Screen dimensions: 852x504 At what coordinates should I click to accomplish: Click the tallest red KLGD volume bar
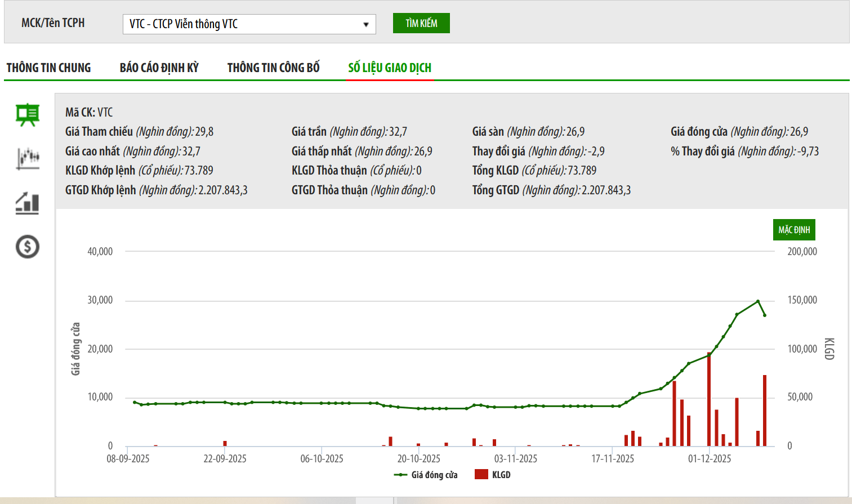pyautogui.click(x=709, y=400)
